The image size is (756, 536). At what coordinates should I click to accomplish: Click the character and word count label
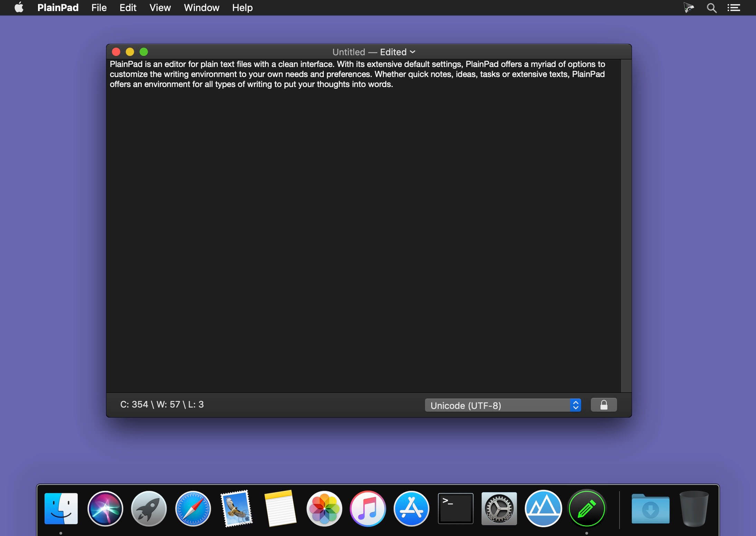pyautogui.click(x=162, y=404)
